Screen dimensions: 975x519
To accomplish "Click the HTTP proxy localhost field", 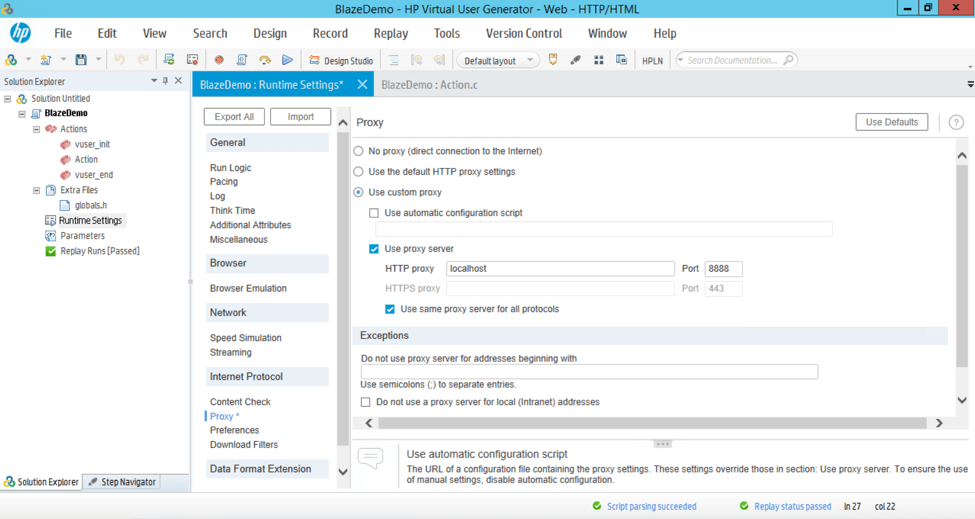I will pyautogui.click(x=560, y=269).
